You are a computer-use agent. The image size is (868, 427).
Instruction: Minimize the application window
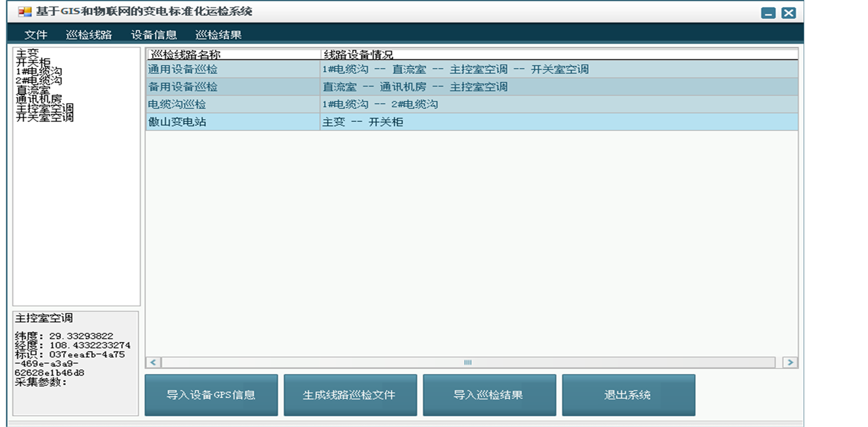coord(768,13)
